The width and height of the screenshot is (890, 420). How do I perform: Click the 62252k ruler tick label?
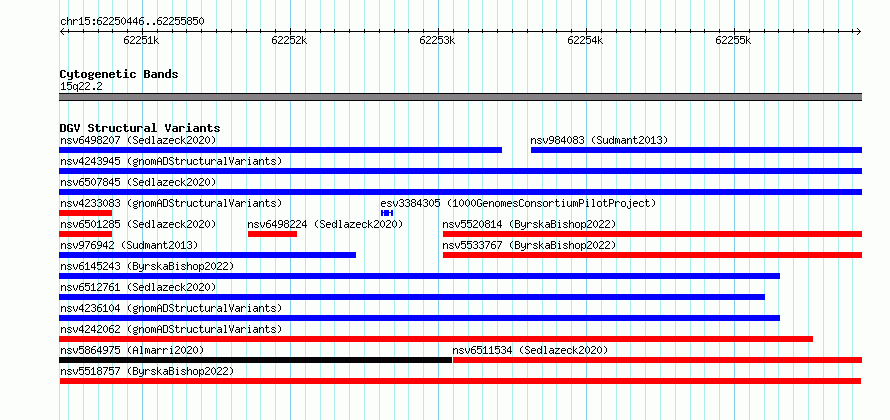tap(289, 40)
